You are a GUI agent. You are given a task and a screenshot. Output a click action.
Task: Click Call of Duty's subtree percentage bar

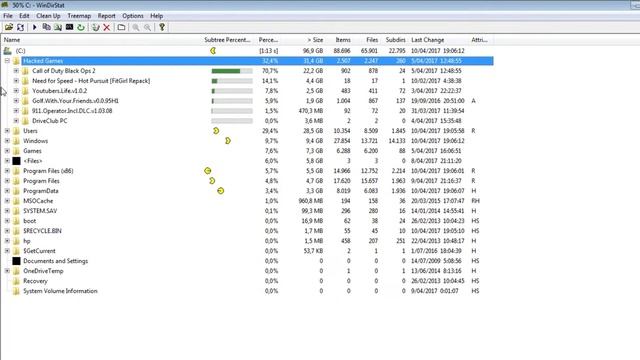coord(232,71)
